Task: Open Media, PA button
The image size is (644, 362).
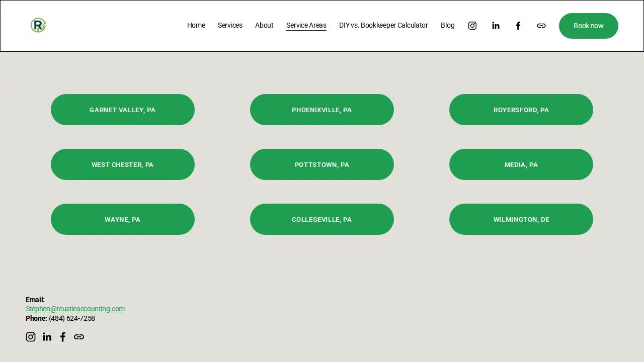Action: [521, 164]
